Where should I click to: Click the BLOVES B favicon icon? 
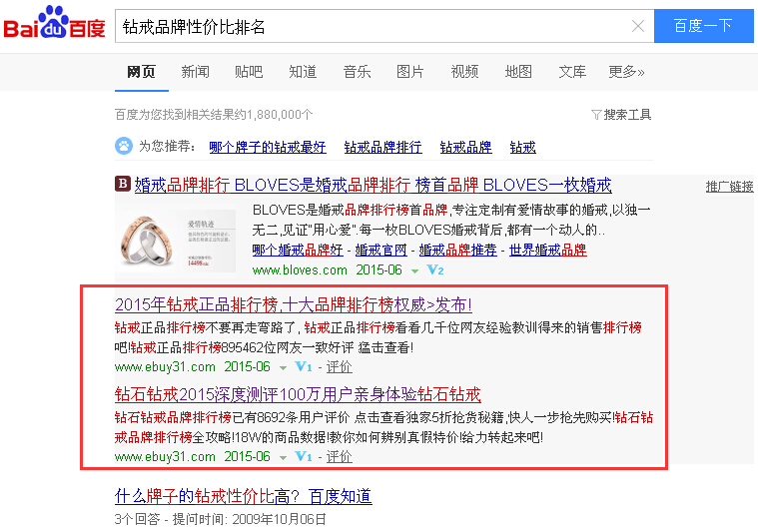point(123,184)
